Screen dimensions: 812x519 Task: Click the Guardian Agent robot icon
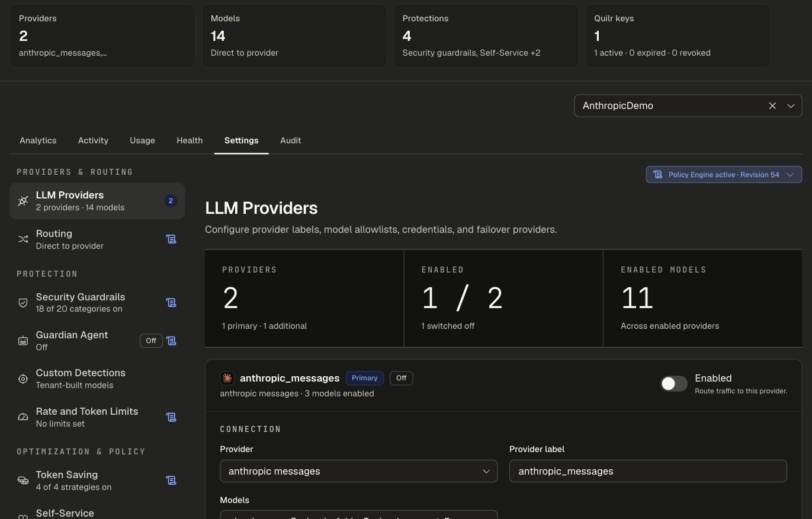(x=23, y=341)
